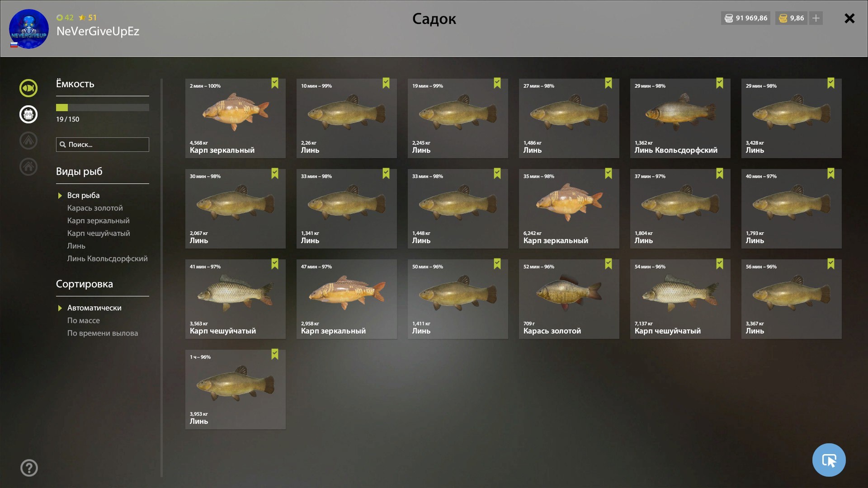
Task: Click the NeVerGiveUpEz profile avatar
Action: 29,29
